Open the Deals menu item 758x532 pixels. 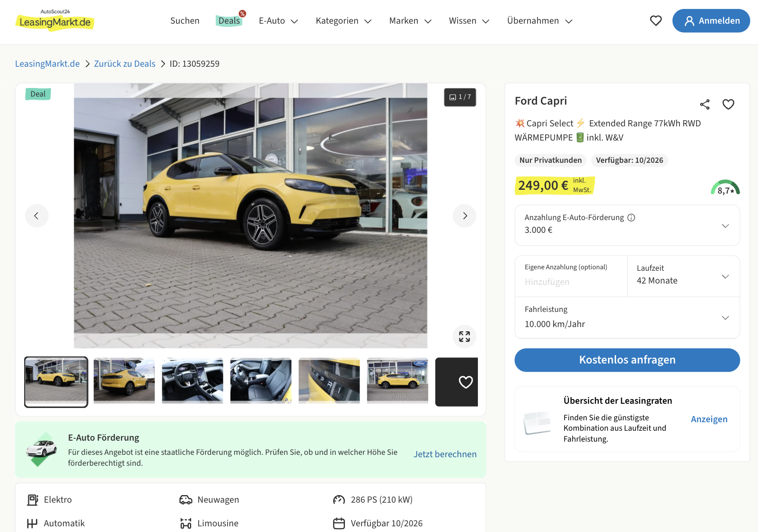pos(229,21)
